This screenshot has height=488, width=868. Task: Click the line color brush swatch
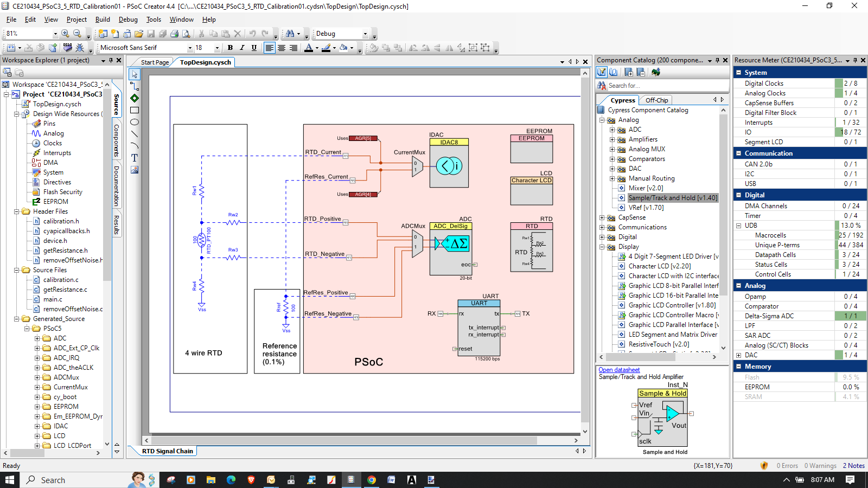[x=326, y=48]
